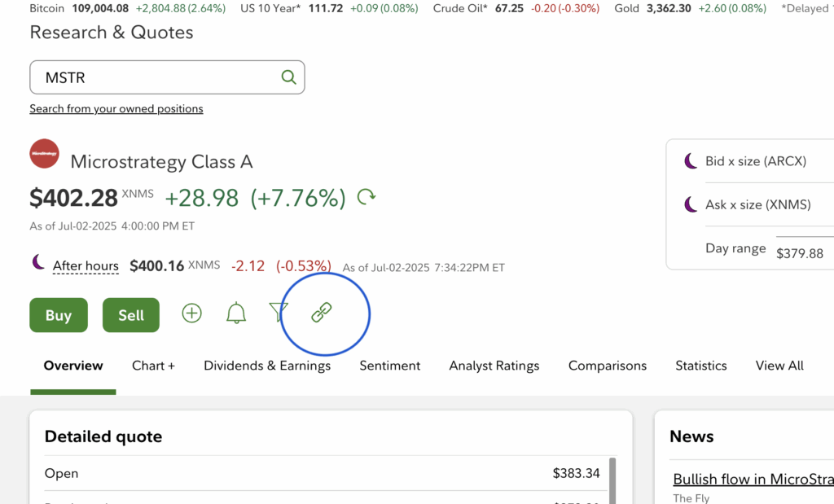Open Search from your owned positions link
This screenshot has width=834, height=504.
tap(116, 108)
